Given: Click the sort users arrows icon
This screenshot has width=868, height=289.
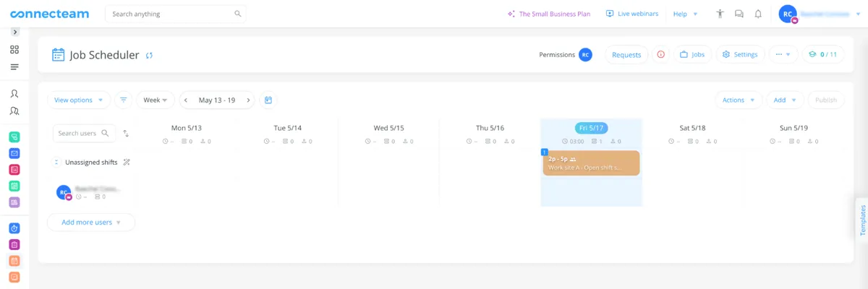Looking at the screenshot, I should tap(126, 134).
